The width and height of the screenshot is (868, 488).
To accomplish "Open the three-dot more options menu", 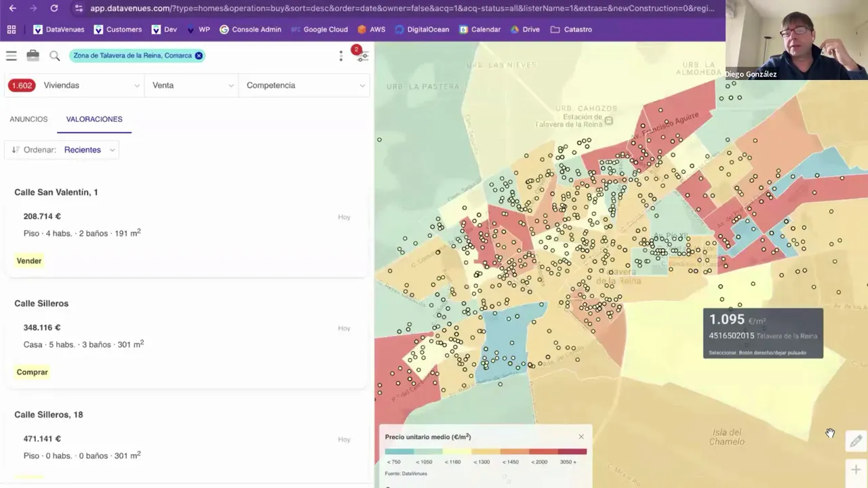I will click(341, 56).
